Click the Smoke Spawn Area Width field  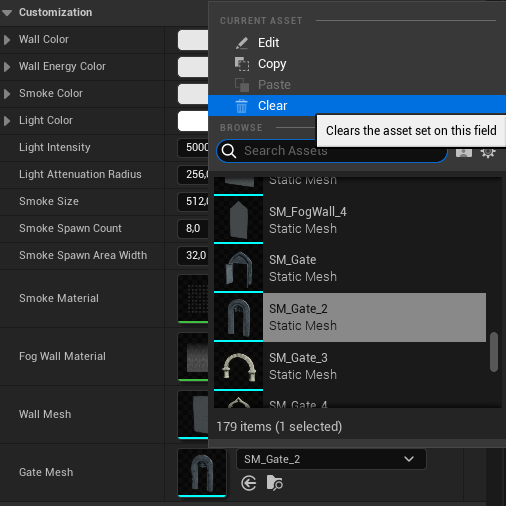[x=193, y=255]
